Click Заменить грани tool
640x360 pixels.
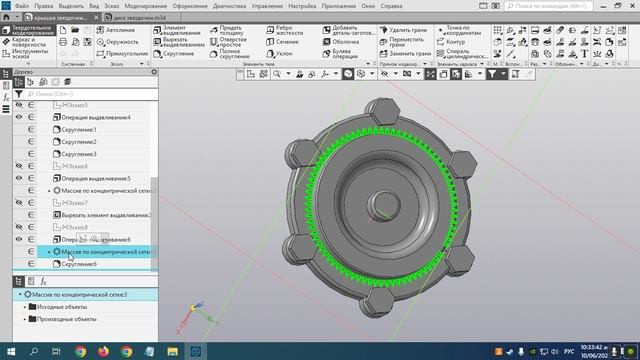[405, 53]
